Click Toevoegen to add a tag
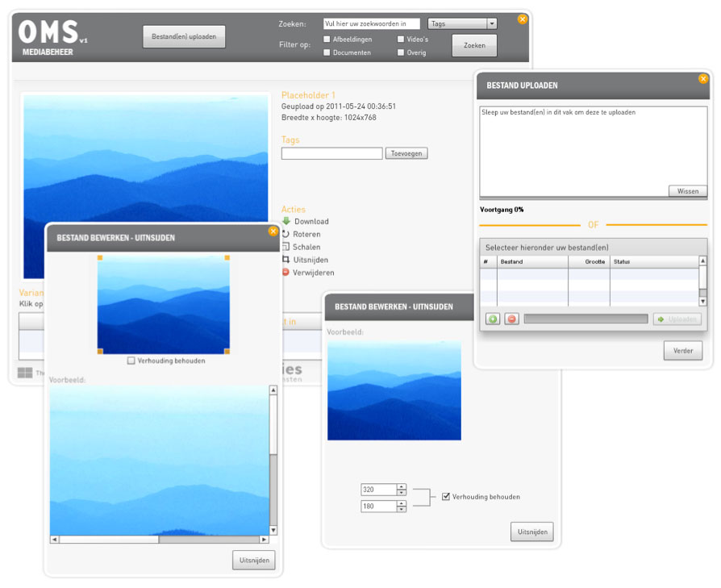Screen dimensions: 721x588 pyautogui.click(x=406, y=153)
